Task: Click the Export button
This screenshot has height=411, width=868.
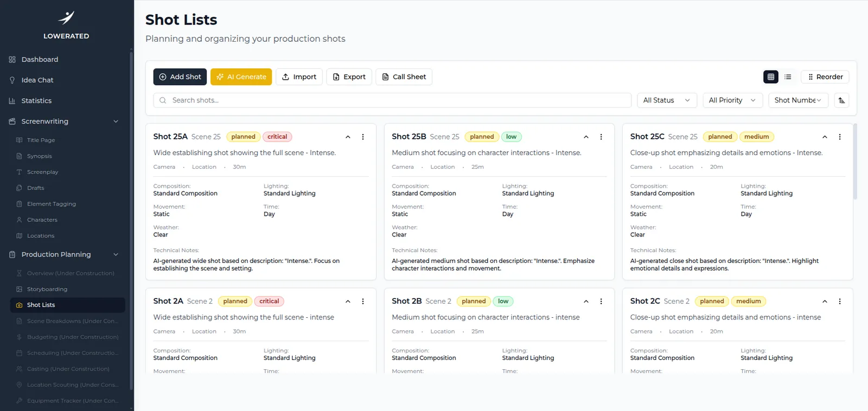Action: tap(349, 77)
